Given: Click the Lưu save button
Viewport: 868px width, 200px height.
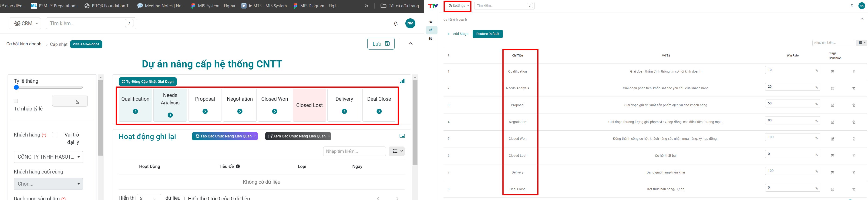Looking at the screenshot, I should 380,44.
